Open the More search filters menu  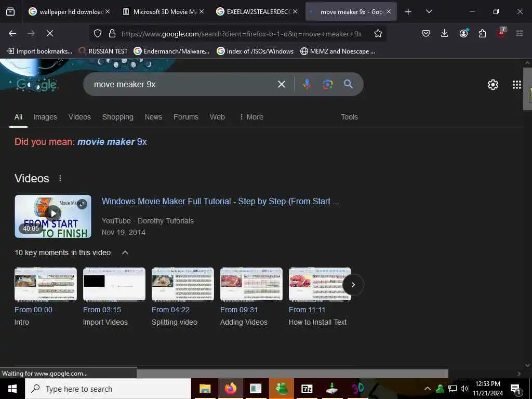click(251, 117)
